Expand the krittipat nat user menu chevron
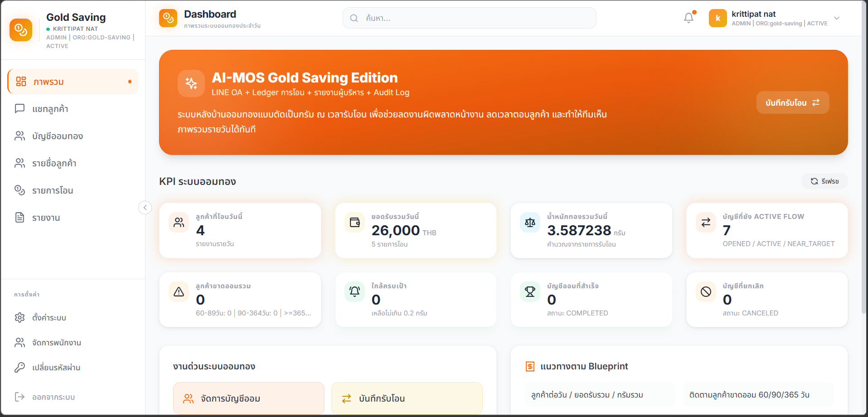 837,18
